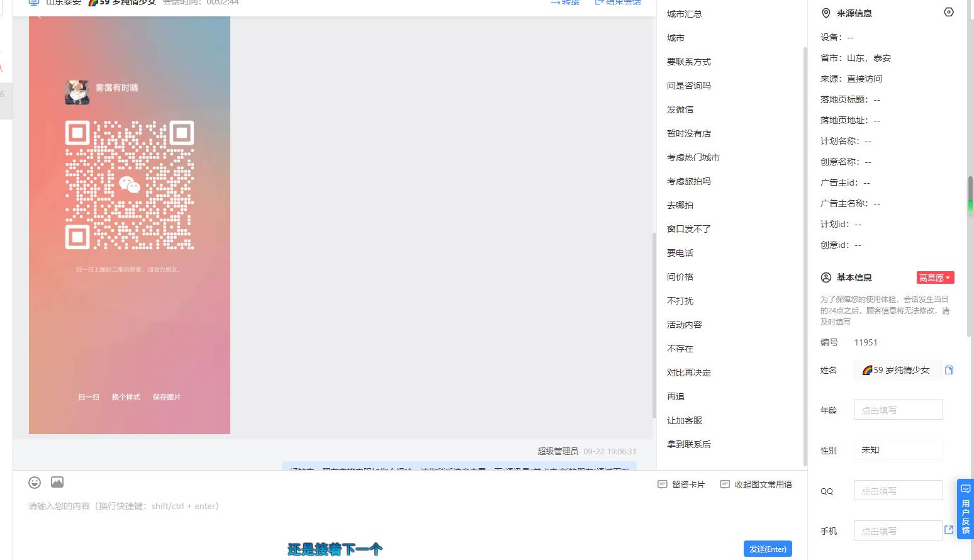This screenshot has height=560, width=974.
Task: Click the 手机 input field
Action: 898,530
